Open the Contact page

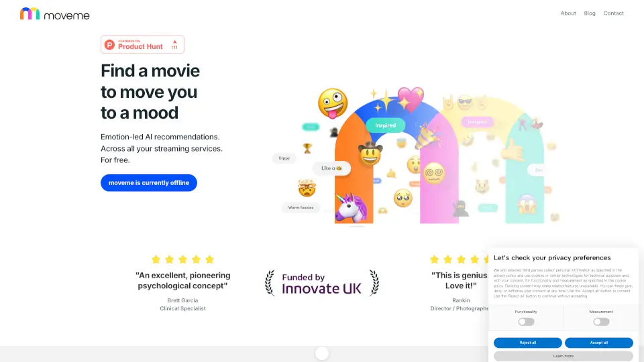[613, 13]
